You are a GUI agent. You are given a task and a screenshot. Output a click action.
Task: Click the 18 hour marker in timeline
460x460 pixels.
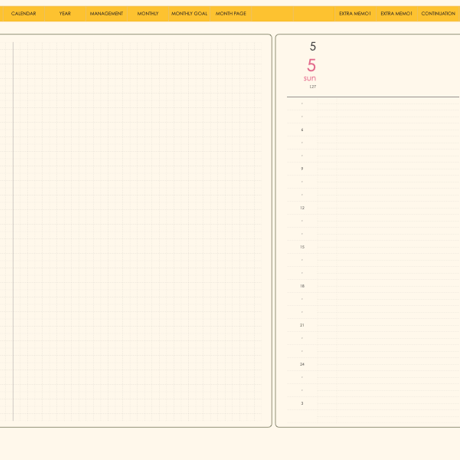coord(302,286)
